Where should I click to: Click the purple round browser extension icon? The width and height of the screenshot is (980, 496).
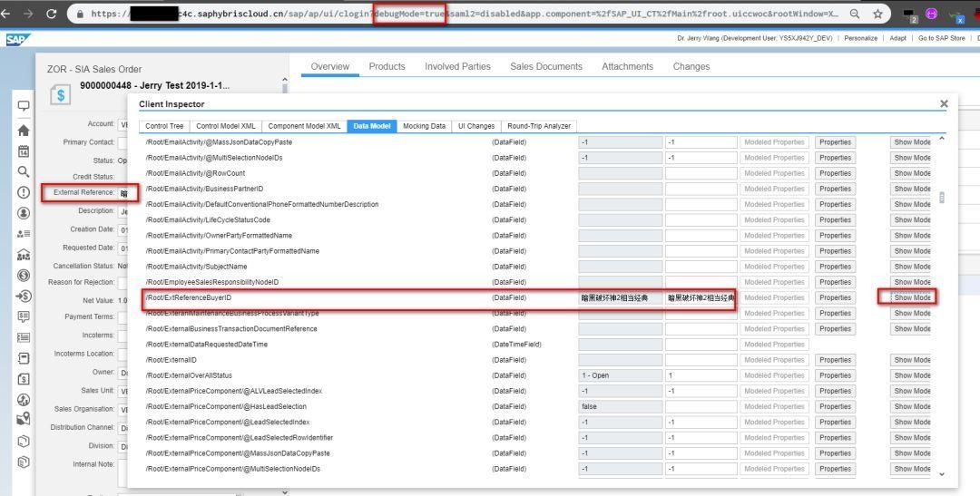click(931, 14)
